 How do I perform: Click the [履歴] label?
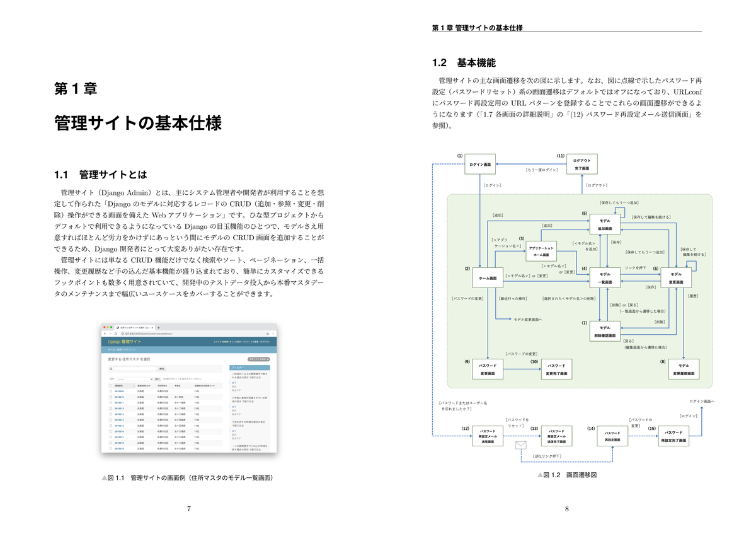(x=692, y=296)
